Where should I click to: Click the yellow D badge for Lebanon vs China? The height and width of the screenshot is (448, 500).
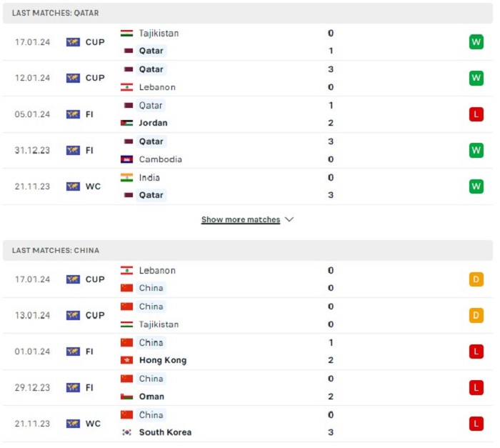[x=476, y=279]
